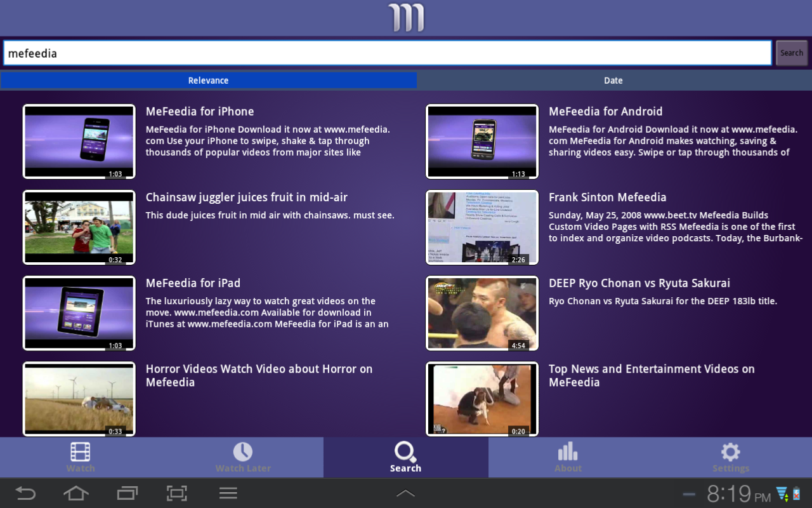The width and height of the screenshot is (812, 508).
Task: Play the Chainsaw juggler video thumbnail
Action: coord(79,227)
